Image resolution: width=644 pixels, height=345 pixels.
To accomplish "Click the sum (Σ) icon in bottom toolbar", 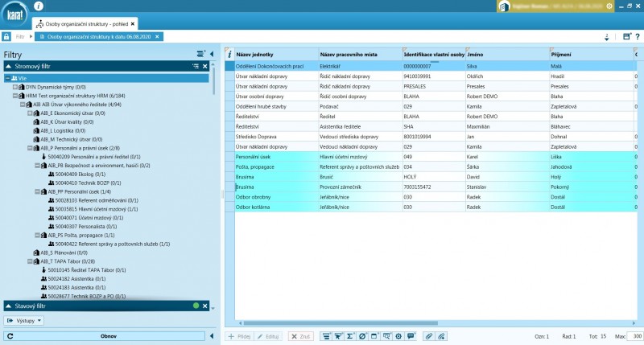I will pyautogui.click(x=350, y=335).
